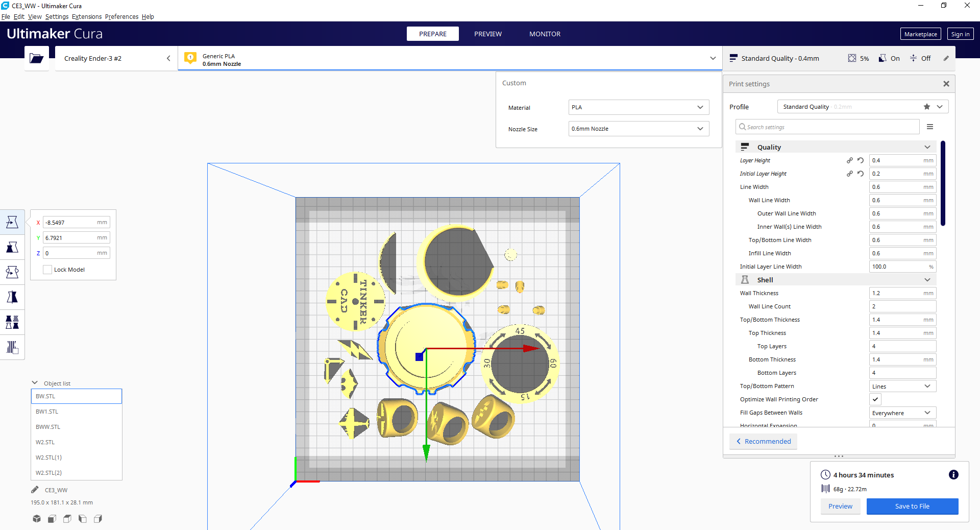The image size is (980, 530).
Task: Select the Support Blocker tool
Action: pyautogui.click(x=12, y=347)
